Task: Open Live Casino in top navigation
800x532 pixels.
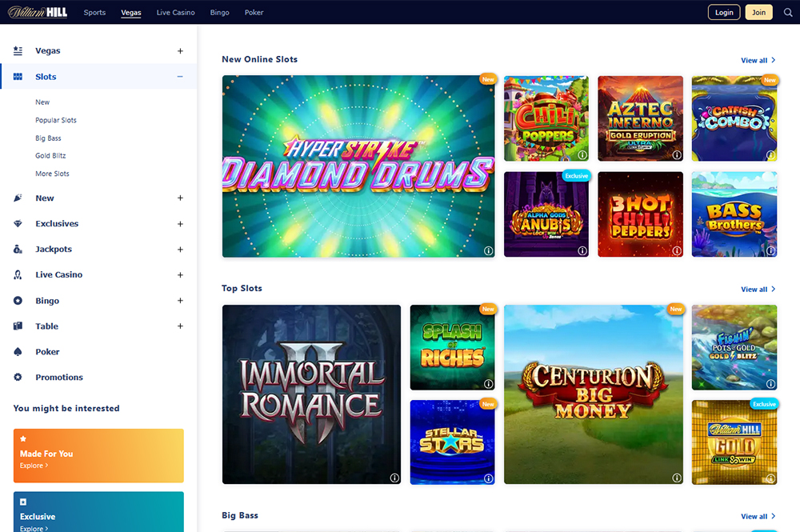Action: tap(175, 12)
